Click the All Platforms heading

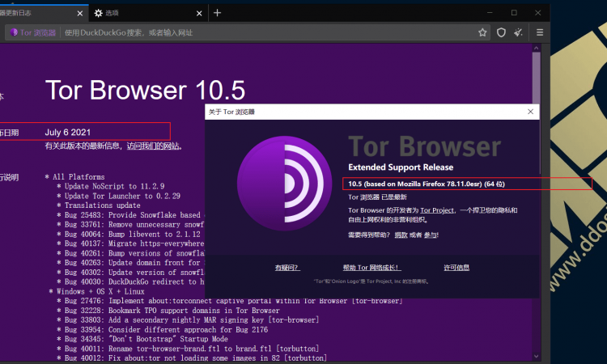pos(74,177)
